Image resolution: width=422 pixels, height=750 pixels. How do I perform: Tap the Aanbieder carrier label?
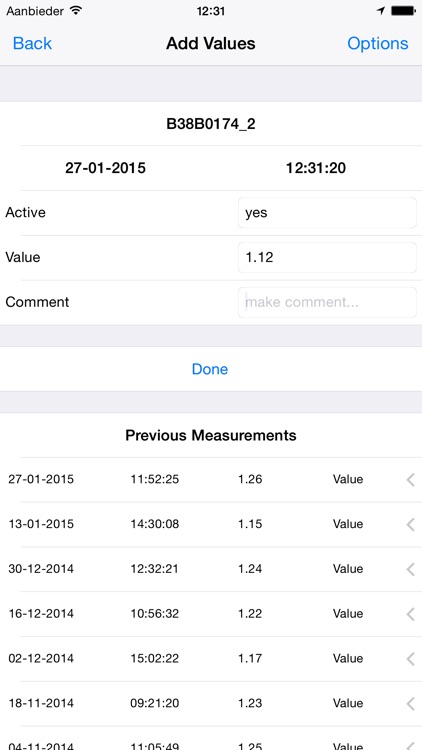(35, 11)
